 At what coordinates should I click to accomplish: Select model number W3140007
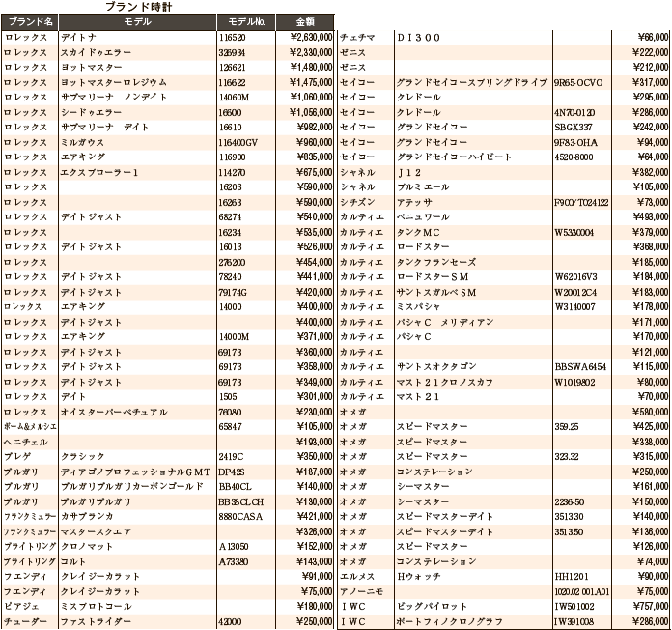click(574, 306)
